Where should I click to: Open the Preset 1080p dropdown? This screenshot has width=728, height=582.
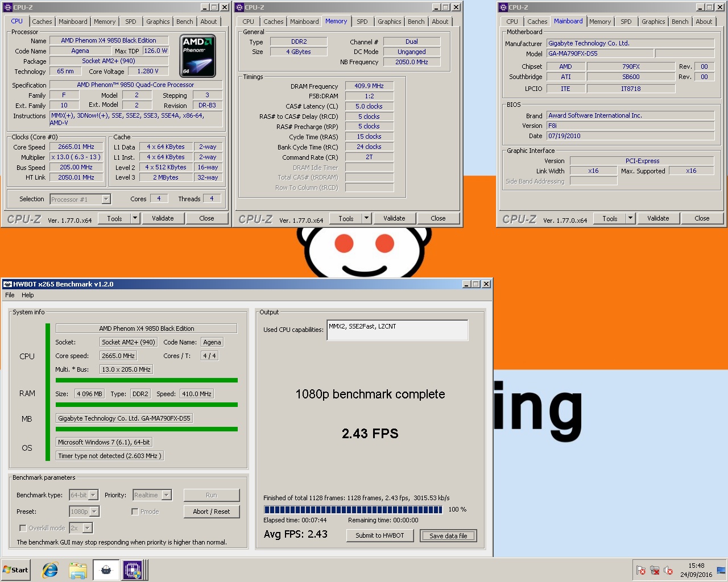(x=94, y=512)
